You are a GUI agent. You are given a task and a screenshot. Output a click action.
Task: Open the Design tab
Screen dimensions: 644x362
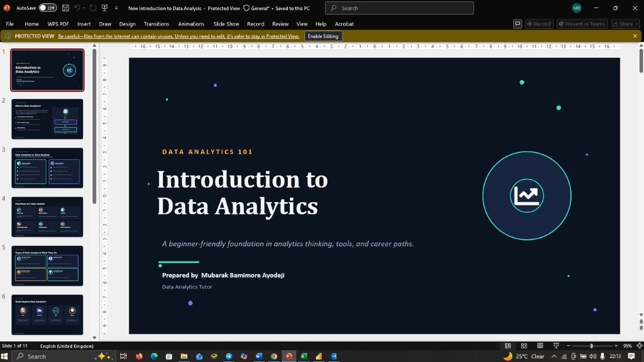[127, 24]
